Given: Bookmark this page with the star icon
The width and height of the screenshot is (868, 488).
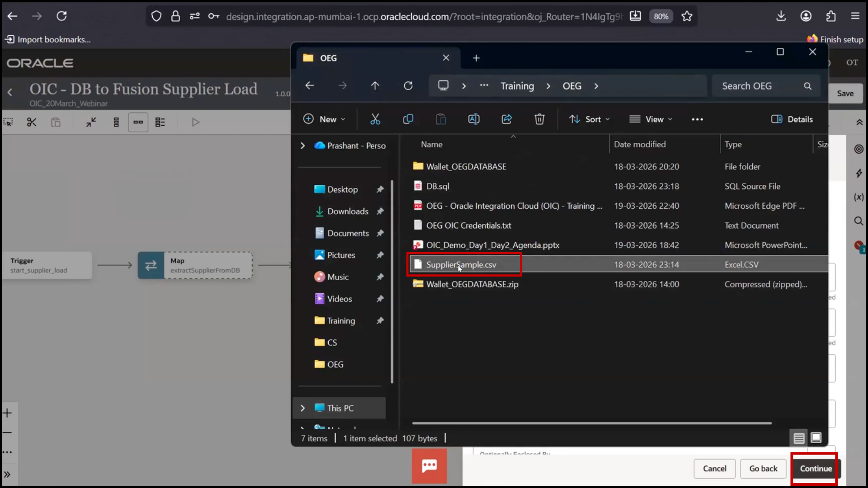Looking at the screenshot, I should (687, 16).
